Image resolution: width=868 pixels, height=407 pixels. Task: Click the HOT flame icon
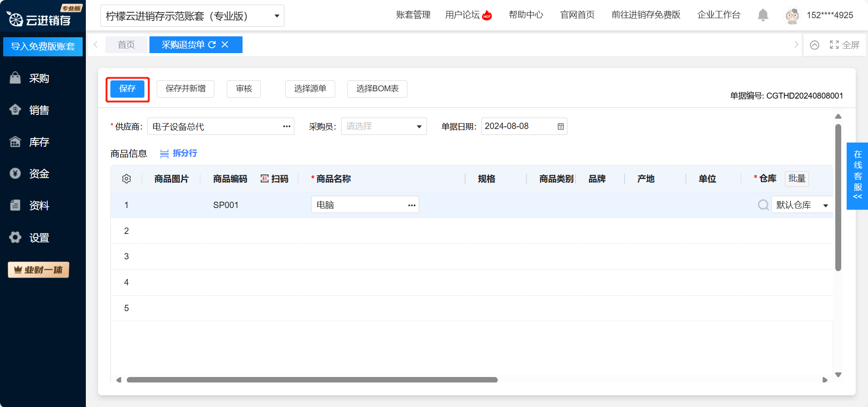pyautogui.click(x=487, y=15)
